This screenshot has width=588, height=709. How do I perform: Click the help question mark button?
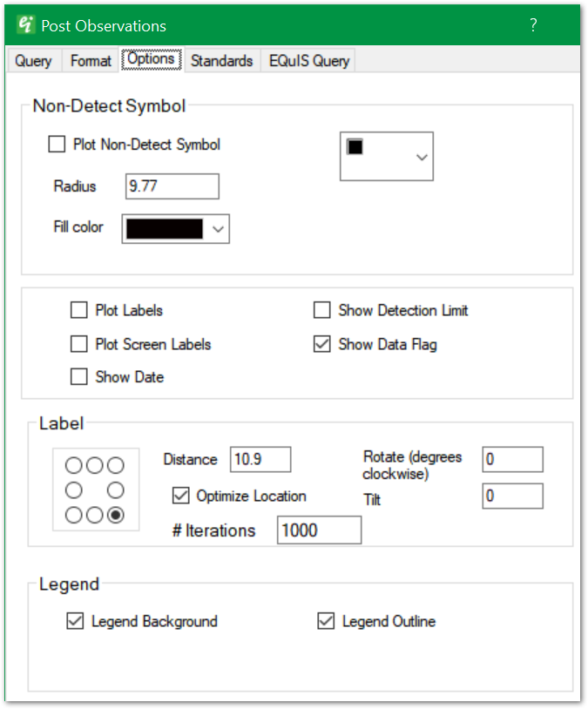[x=533, y=26]
